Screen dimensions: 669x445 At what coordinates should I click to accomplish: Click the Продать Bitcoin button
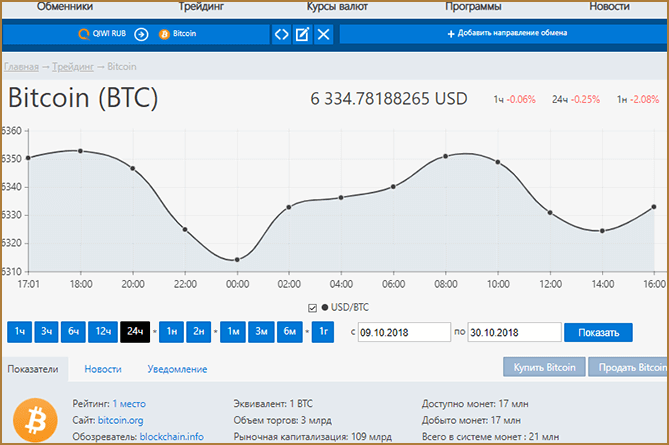(629, 367)
